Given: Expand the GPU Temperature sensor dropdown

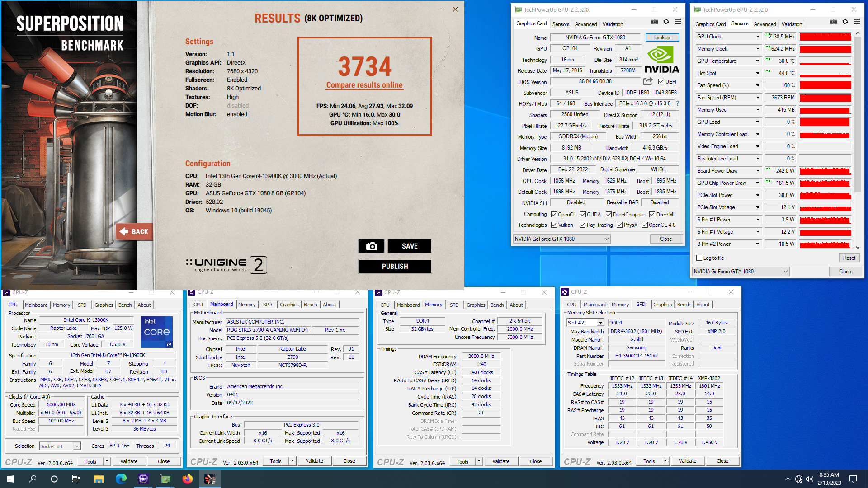Looking at the screenshot, I should (x=758, y=61).
